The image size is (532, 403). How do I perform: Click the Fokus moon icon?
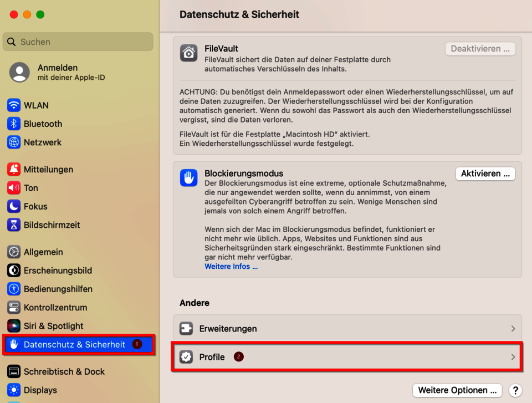pyautogui.click(x=14, y=206)
